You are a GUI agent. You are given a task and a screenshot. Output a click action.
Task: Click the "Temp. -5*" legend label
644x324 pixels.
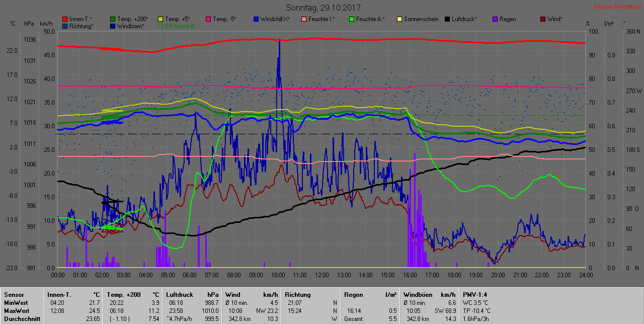(x=224, y=19)
